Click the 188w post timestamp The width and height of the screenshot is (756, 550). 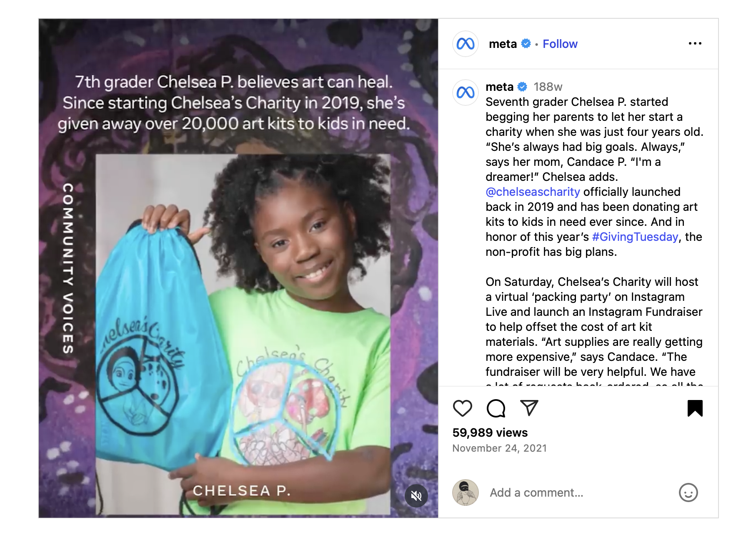pos(548,87)
